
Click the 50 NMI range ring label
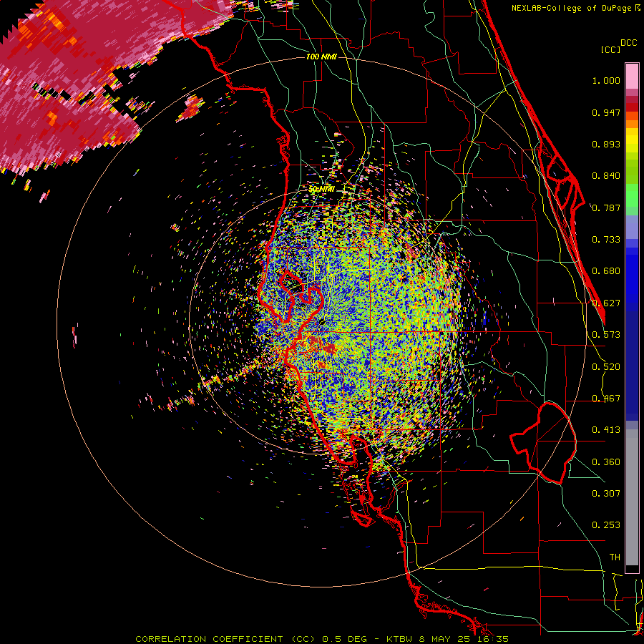coord(321,189)
